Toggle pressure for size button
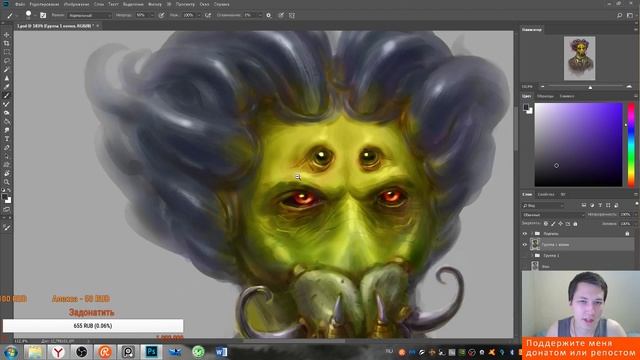Screen dimensions: 640x360 (x=281, y=15)
